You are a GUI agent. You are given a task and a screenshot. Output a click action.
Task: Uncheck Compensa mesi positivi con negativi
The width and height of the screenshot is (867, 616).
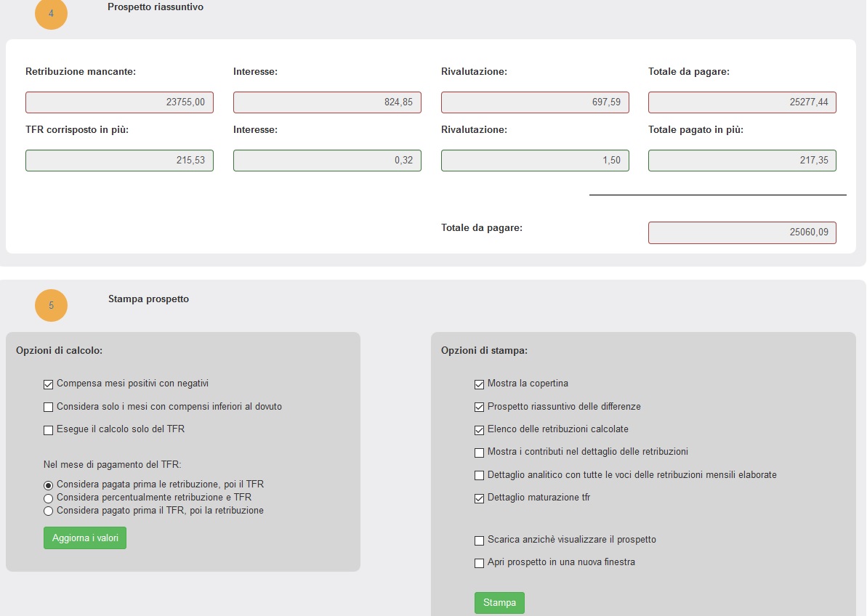[x=49, y=384]
